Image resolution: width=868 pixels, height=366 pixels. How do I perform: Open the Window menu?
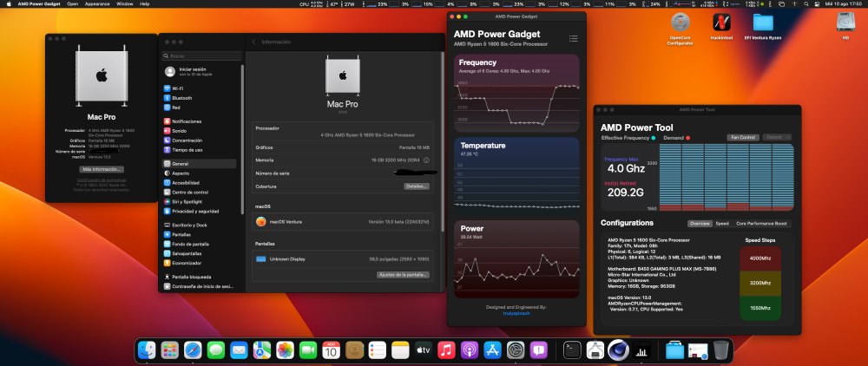pyautogui.click(x=124, y=3)
